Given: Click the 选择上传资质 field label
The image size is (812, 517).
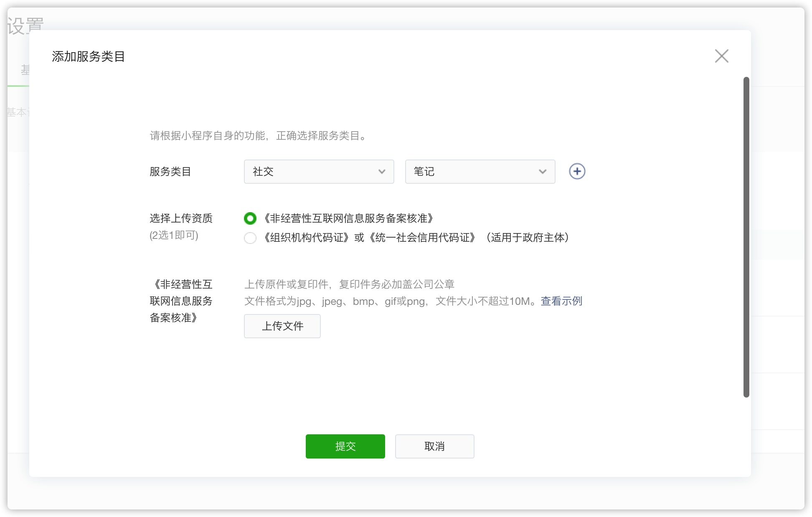Looking at the screenshot, I should click(x=181, y=218).
